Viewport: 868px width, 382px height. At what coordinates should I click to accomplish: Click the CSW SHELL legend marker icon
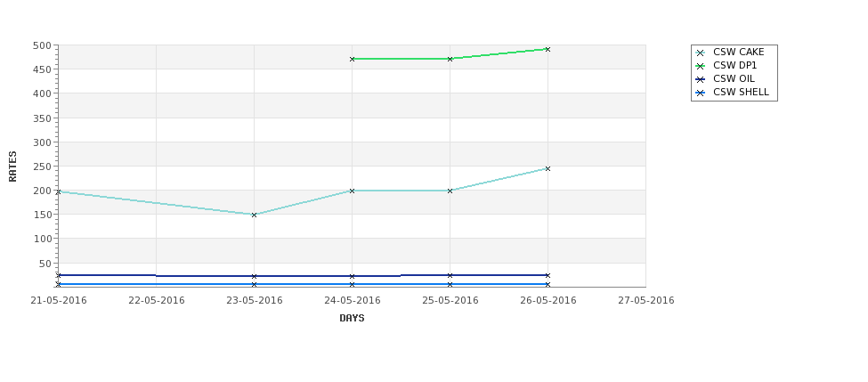pyautogui.click(x=701, y=93)
